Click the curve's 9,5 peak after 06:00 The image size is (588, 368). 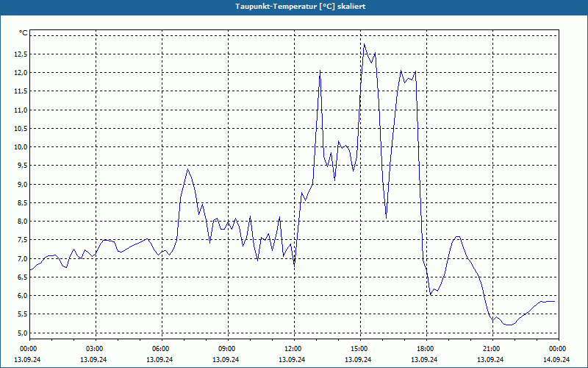pos(188,169)
